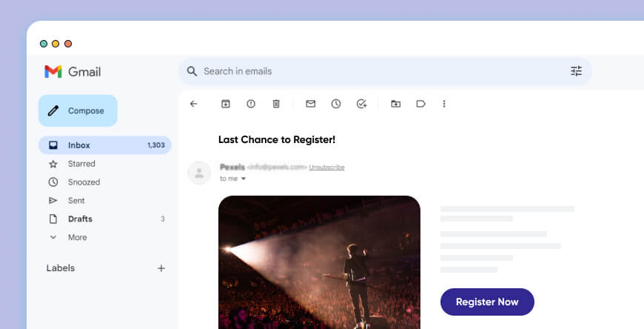Apply a label with tag icon
This screenshot has width=644, height=329.
click(x=421, y=104)
